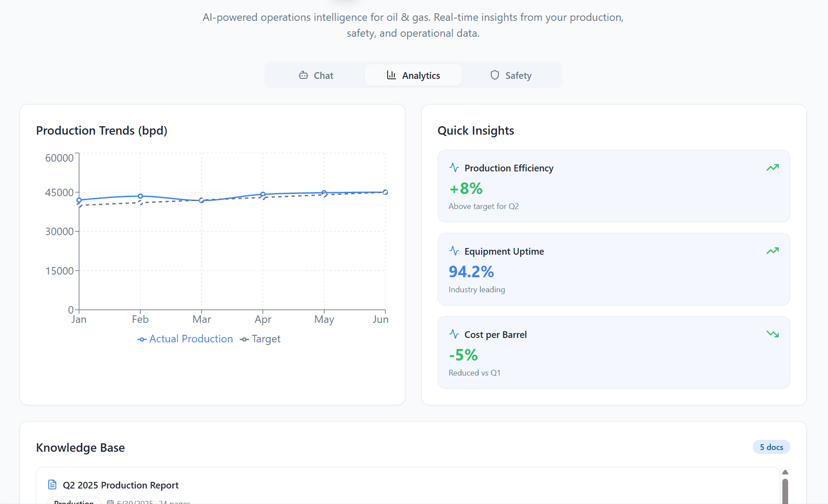The height and width of the screenshot is (504, 828).
Task: Switch to the Chat tab
Action: tap(316, 75)
